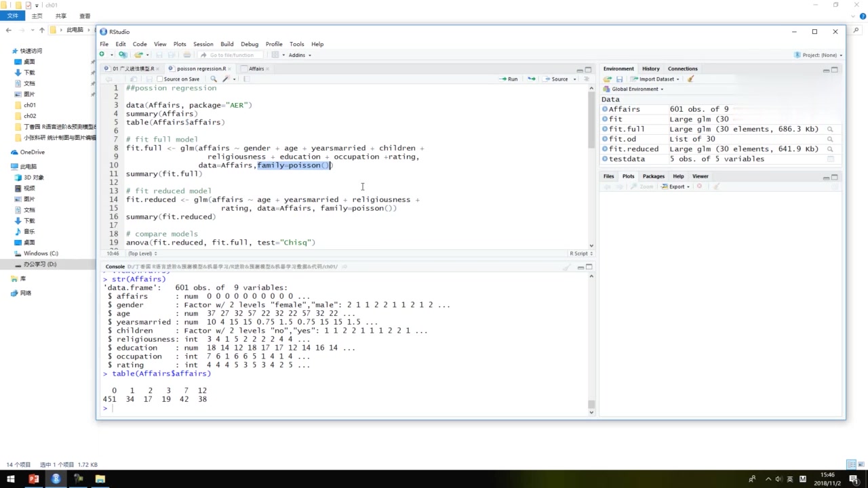Minimize the Environment pane

[x=826, y=69]
